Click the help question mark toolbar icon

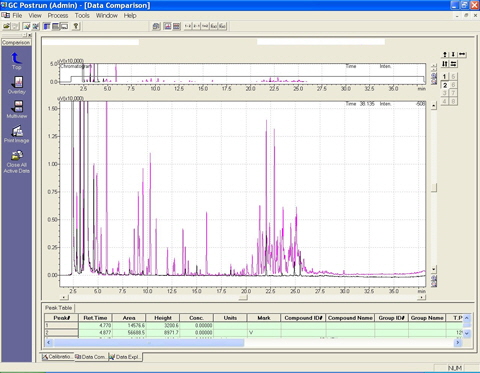(76, 26)
